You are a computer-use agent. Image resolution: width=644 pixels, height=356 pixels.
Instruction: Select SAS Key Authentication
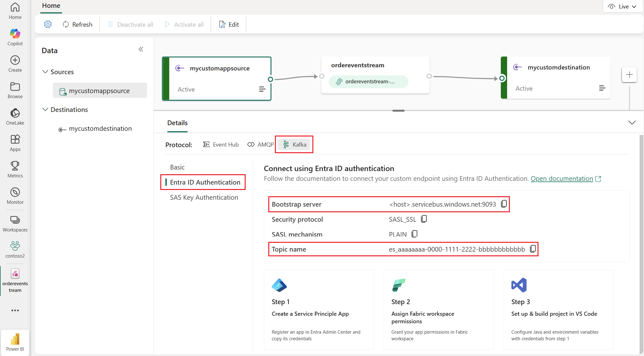pyautogui.click(x=204, y=197)
